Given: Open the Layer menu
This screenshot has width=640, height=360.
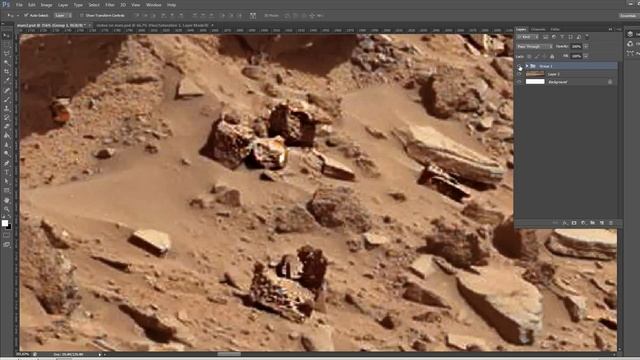Looking at the screenshot, I should (x=63, y=5).
